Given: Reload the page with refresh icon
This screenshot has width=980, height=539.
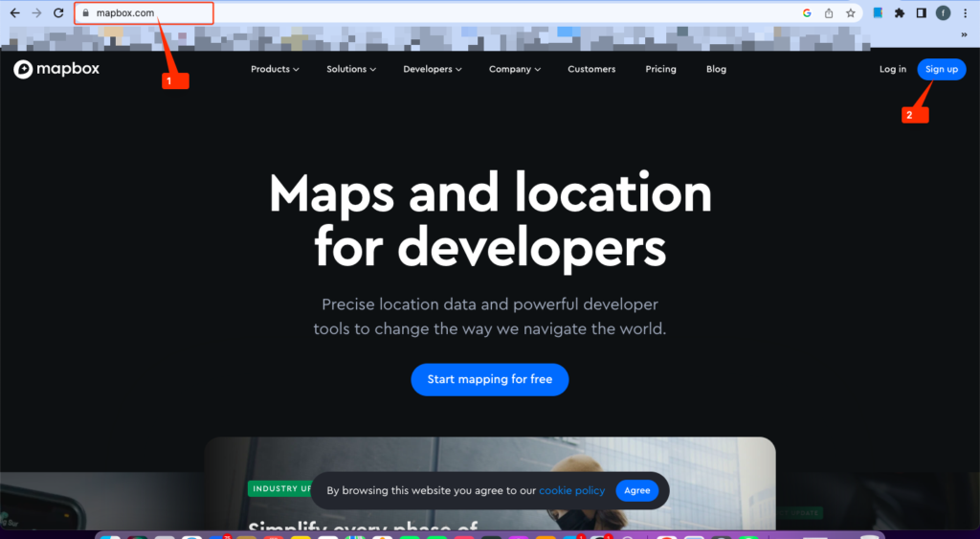Looking at the screenshot, I should [58, 13].
